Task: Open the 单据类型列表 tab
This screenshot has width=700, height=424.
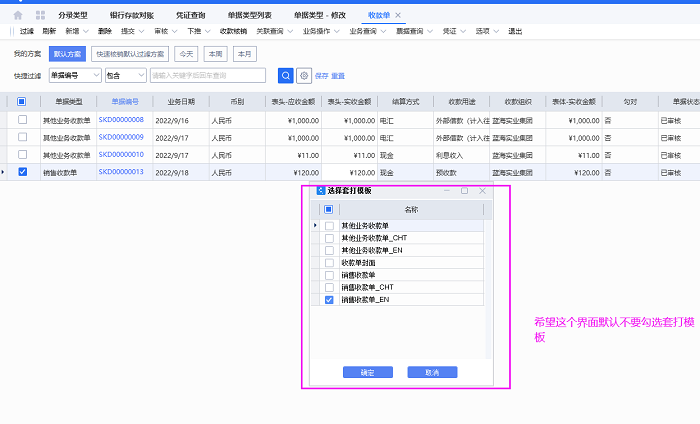Action: click(x=252, y=15)
